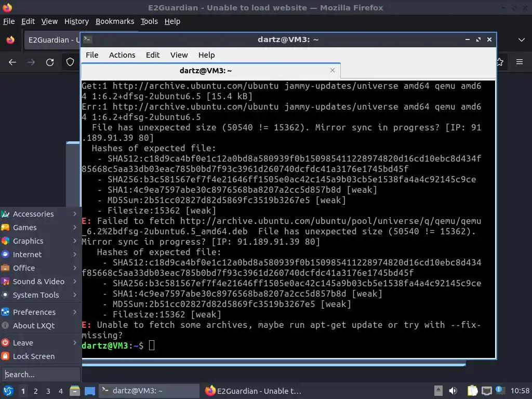The width and height of the screenshot is (532, 399).
Task: Choose Lock Screen from the menu
Action: pos(40,356)
